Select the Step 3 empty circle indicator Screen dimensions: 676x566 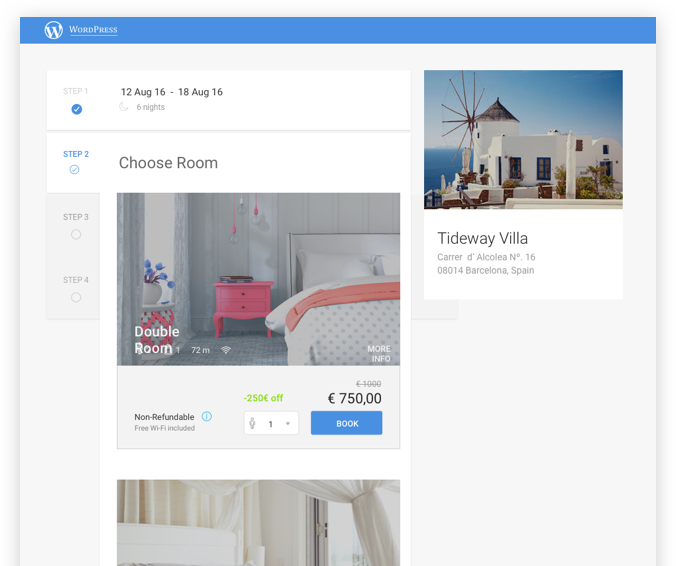76,234
